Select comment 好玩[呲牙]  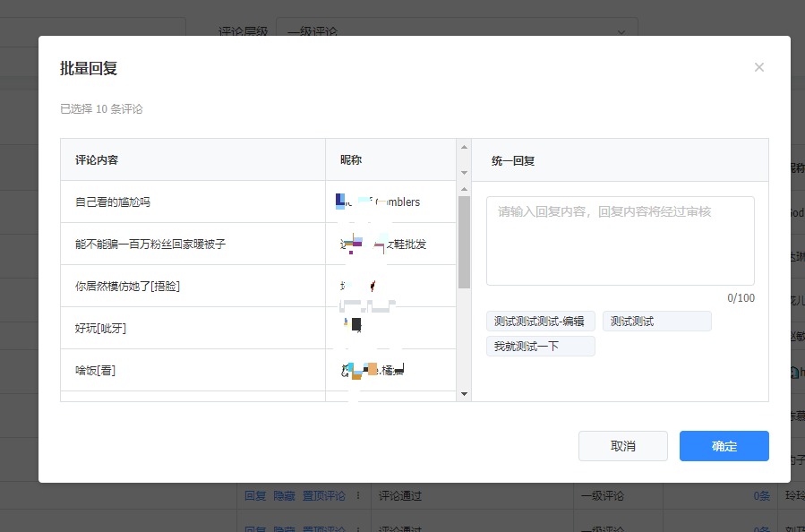click(x=100, y=328)
